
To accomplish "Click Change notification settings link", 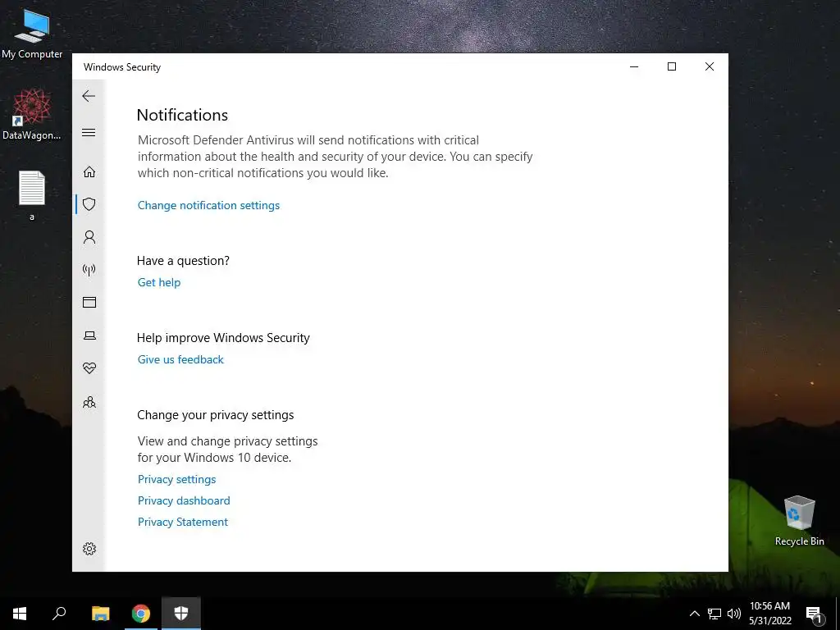I will coord(208,205).
